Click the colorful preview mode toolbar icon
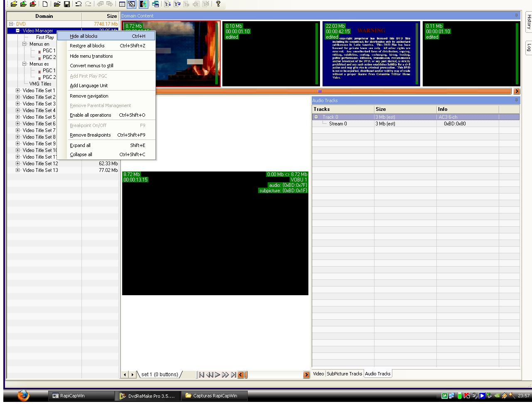Viewport: 532px width, 404px height. (143, 4)
